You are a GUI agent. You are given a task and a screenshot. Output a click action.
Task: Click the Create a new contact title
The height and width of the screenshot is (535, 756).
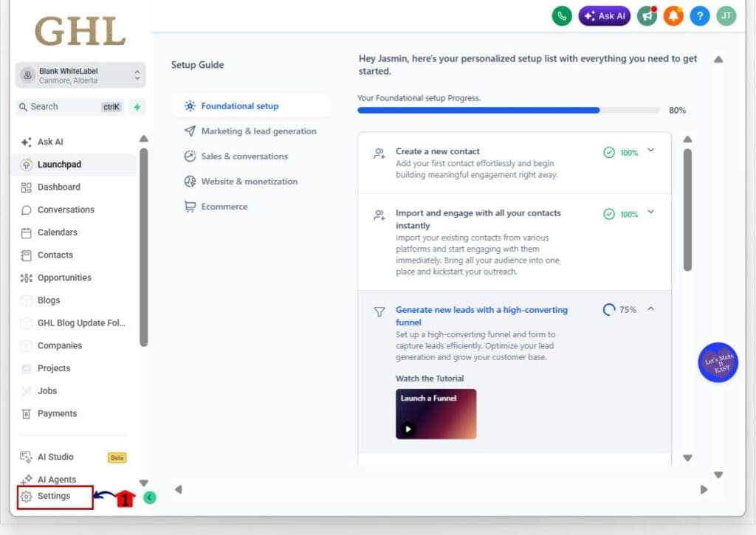point(437,151)
